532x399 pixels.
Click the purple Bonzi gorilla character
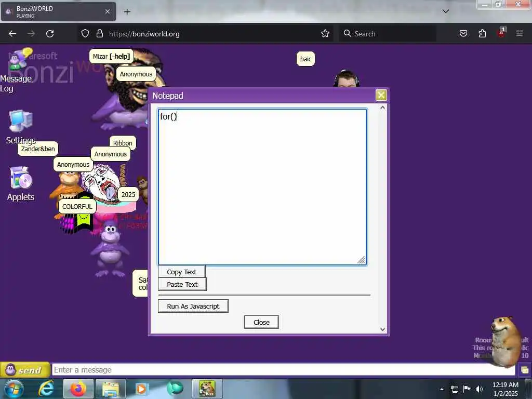pyautogui.click(x=109, y=249)
